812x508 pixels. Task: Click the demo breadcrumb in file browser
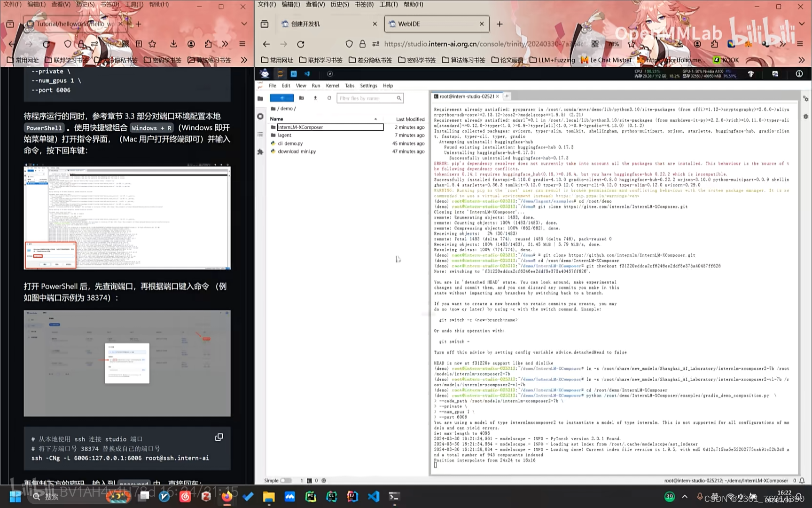point(286,108)
